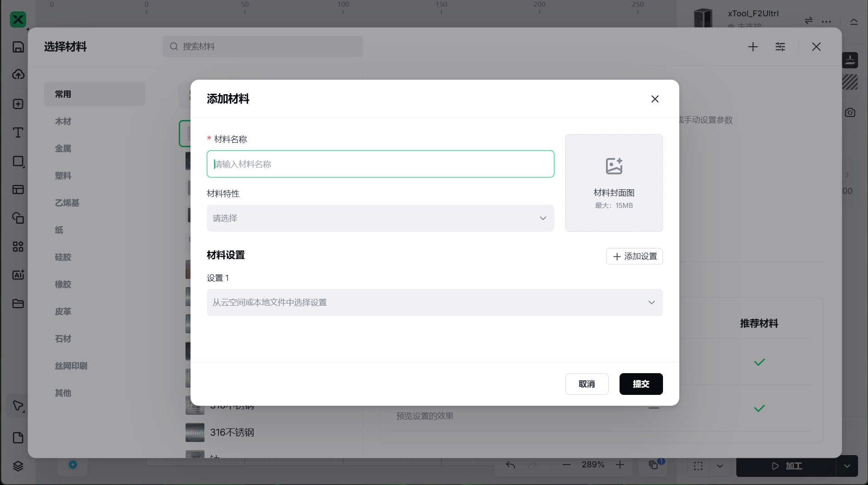The width and height of the screenshot is (868, 485).
Task: Click the plus icon to add material
Action: coord(753,47)
